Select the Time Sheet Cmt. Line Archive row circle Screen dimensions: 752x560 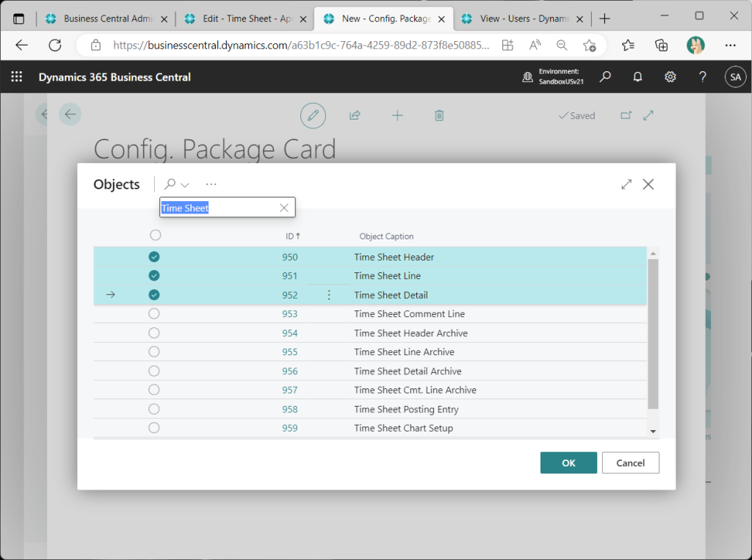(x=154, y=390)
